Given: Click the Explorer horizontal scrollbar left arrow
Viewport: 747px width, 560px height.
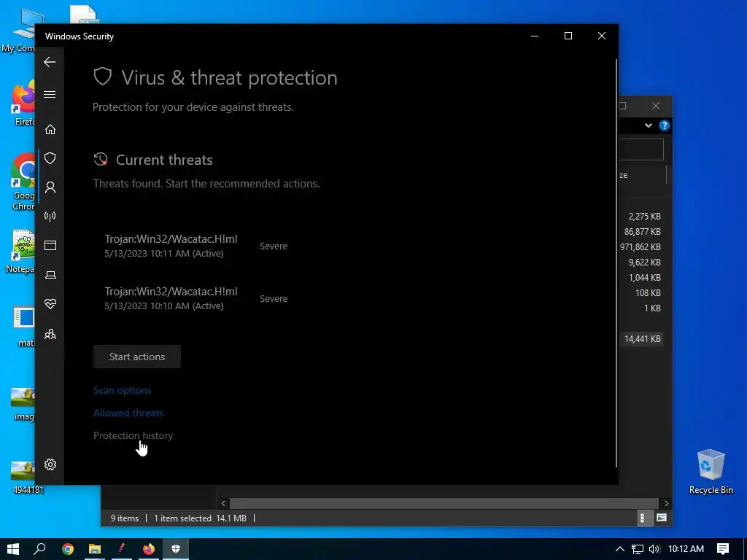Looking at the screenshot, I should [x=223, y=503].
